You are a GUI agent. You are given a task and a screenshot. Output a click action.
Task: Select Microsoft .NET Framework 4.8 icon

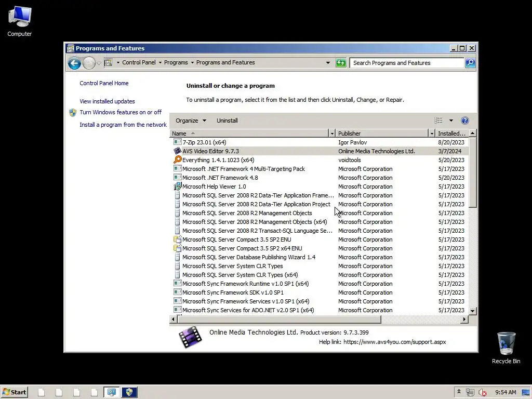pyautogui.click(x=178, y=177)
